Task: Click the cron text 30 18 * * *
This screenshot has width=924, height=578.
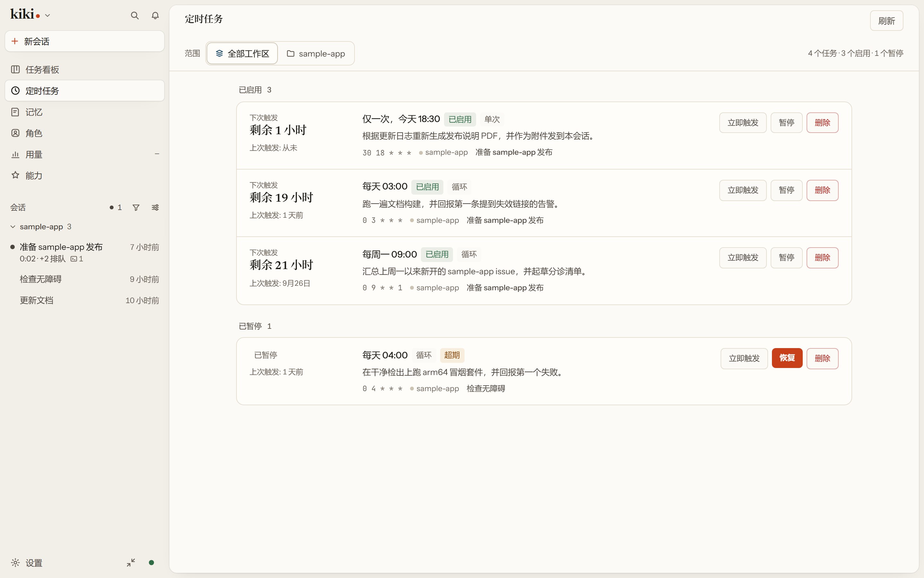Action: (x=386, y=153)
